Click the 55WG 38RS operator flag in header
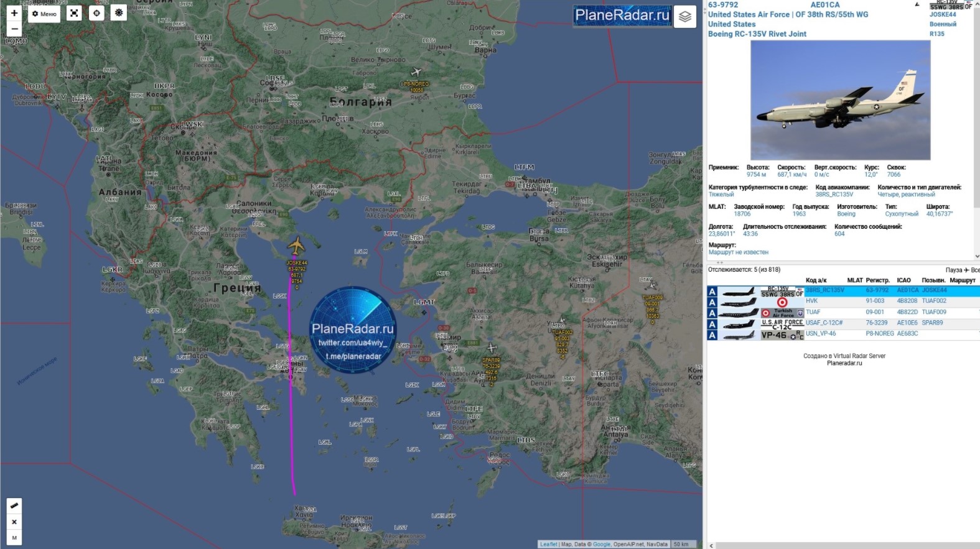The width and height of the screenshot is (980, 549). 950,5
